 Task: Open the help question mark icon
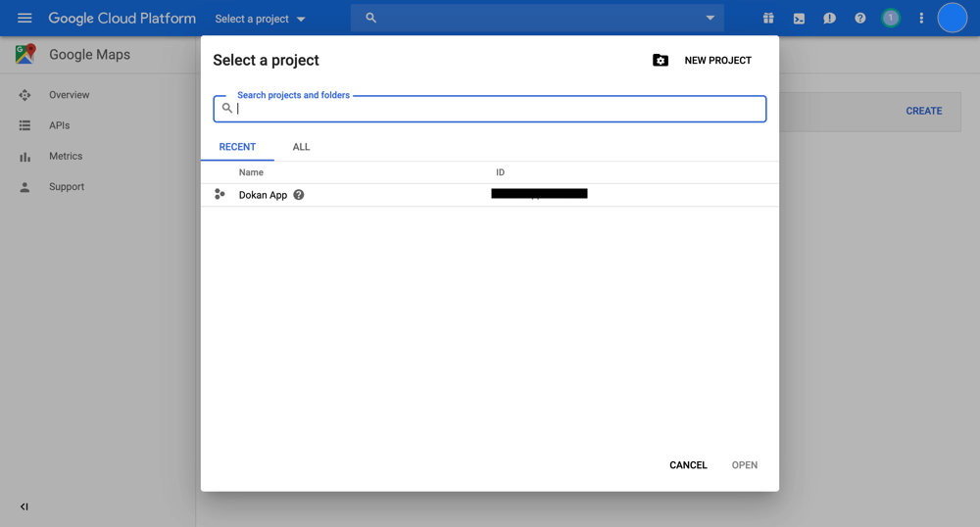tap(860, 18)
